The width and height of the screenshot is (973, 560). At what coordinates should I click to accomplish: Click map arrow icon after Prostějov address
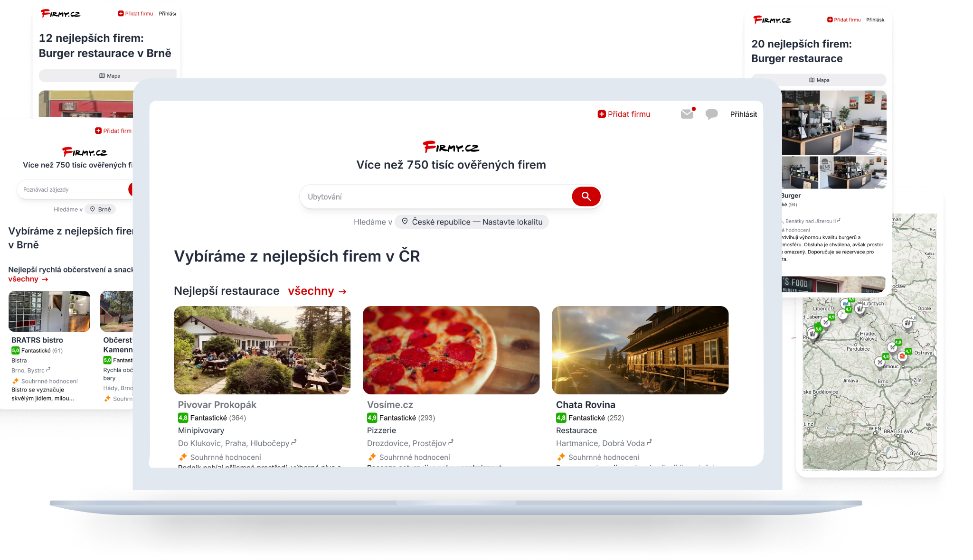click(451, 442)
